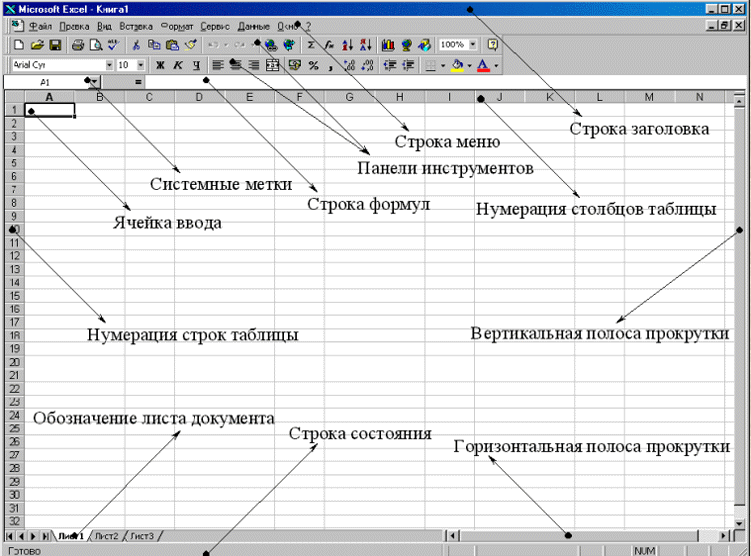Merge and center cells icon
The image size is (751, 556).
tap(273, 65)
